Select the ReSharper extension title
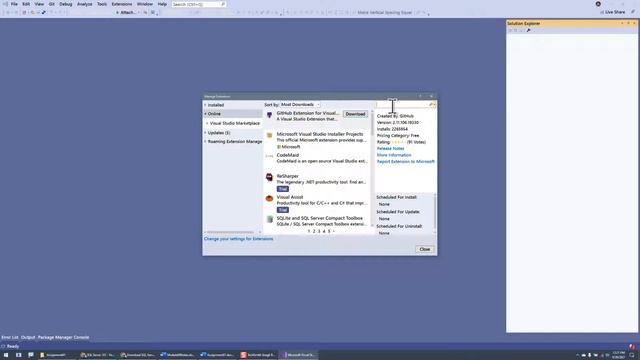640x360 pixels. click(x=288, y=176)
